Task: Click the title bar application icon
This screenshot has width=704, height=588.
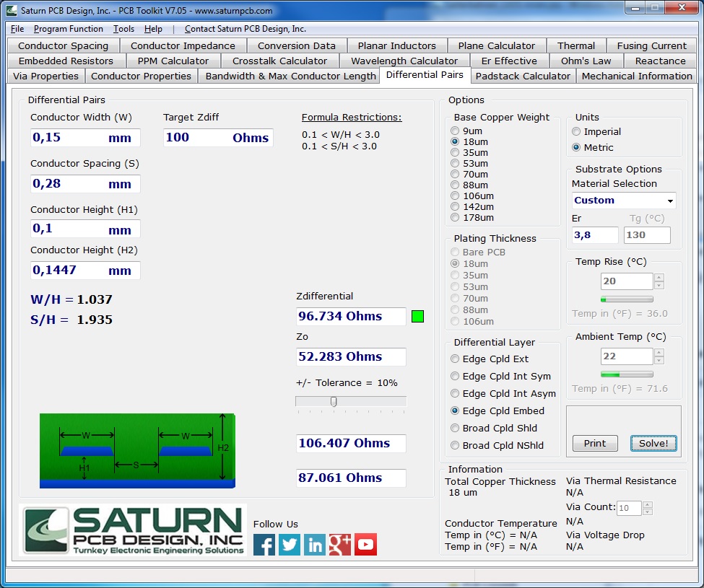Action: [12, 10]
